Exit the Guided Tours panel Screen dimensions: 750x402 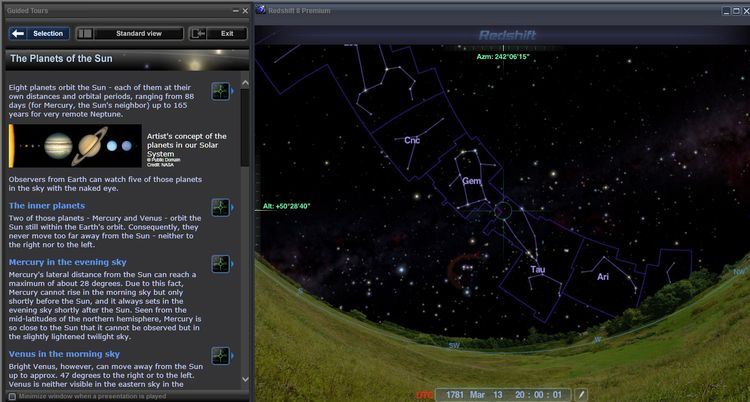tap(218, 34)
